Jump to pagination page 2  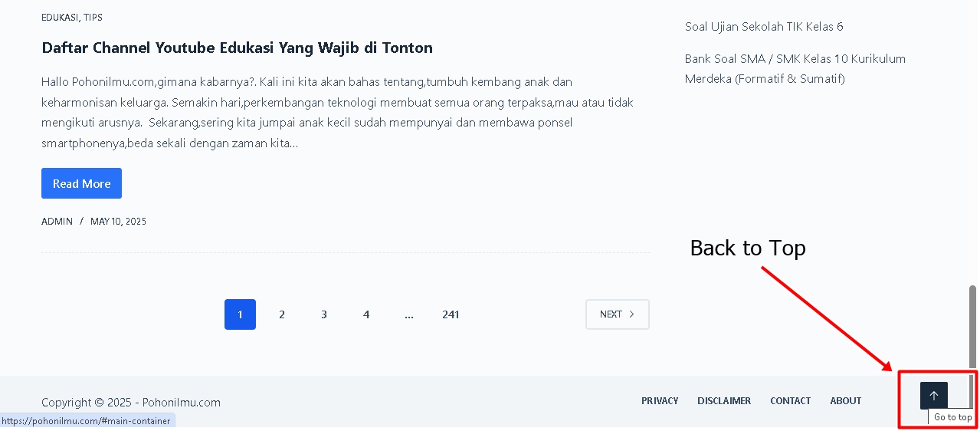282,314
